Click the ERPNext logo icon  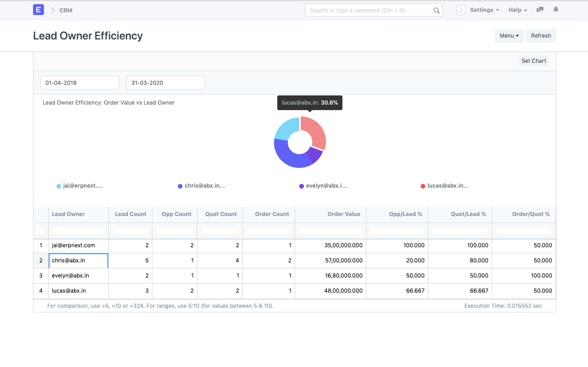tap(39, 10)
